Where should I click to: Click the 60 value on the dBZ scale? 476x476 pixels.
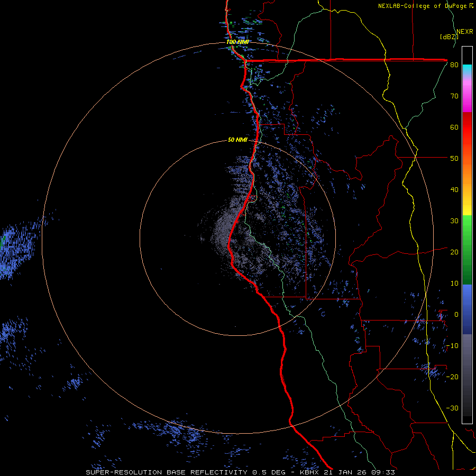point(454,127)
